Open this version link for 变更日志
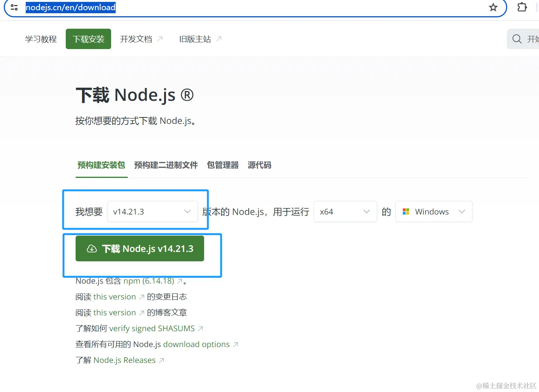539x392 pixels. 115,297
